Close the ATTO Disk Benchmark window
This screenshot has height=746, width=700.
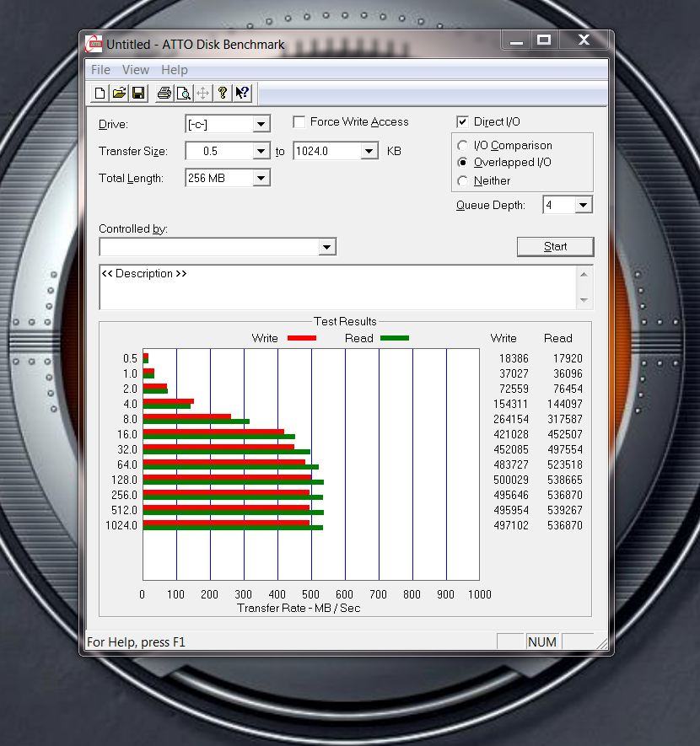[584, 40]
